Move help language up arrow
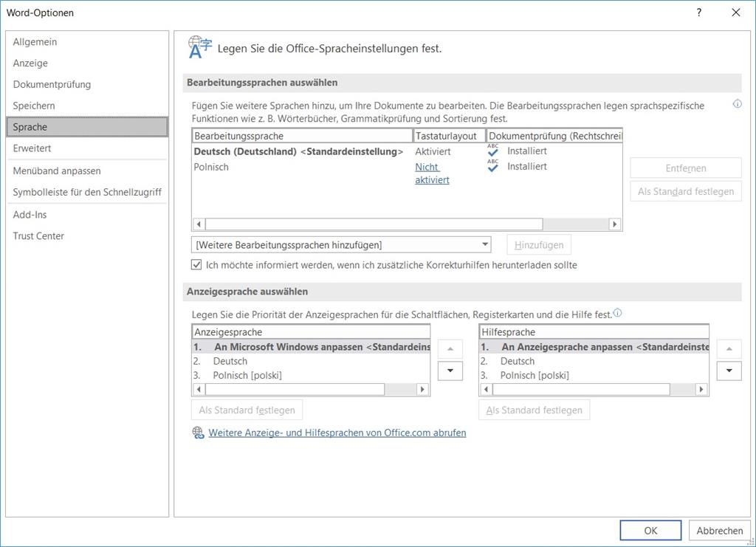The width and height of the screenshot is (756, 547). 729,348
